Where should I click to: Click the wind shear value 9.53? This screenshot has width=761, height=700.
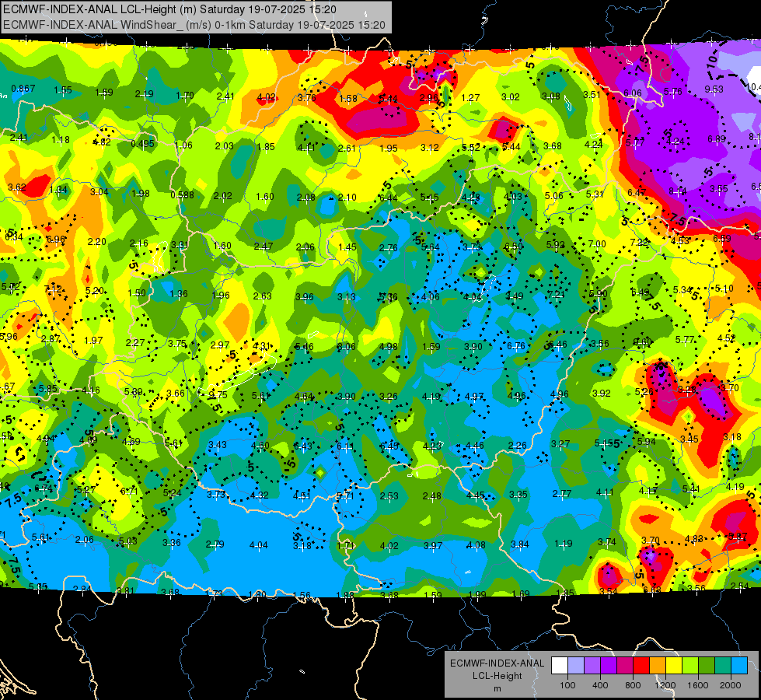[714, 89]
